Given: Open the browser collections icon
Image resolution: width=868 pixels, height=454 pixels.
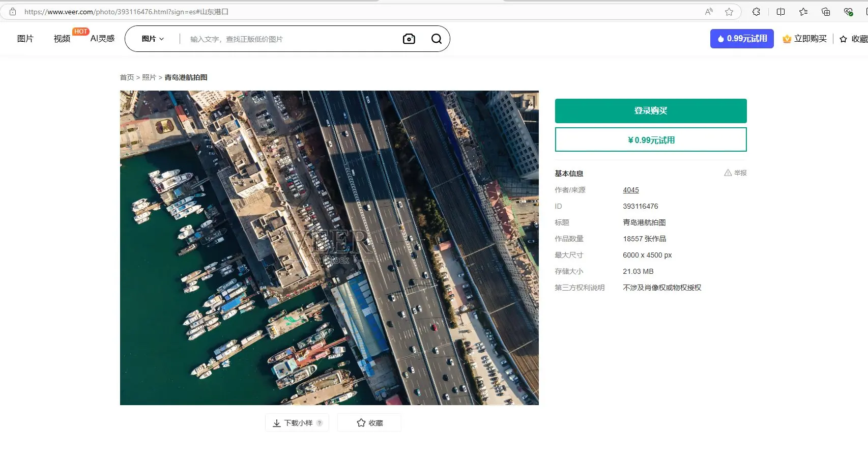Looking at the screenshot, I should pyautogui.click(x=825, y=12).
